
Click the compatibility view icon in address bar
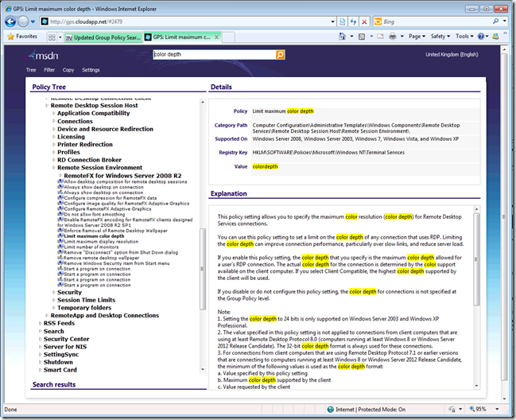tap(340, 21)
